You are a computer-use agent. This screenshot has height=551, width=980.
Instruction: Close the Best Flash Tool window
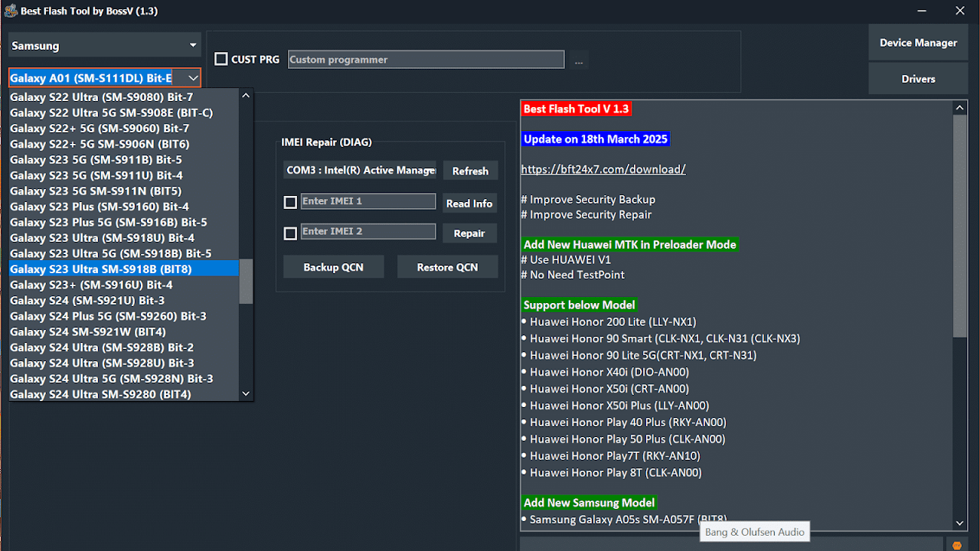(x=959, y=11)
